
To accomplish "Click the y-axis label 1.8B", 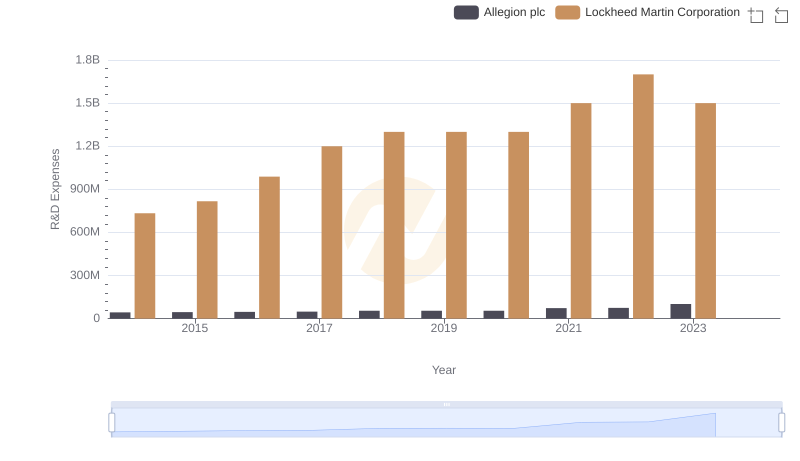I will [x=88, y=60].
